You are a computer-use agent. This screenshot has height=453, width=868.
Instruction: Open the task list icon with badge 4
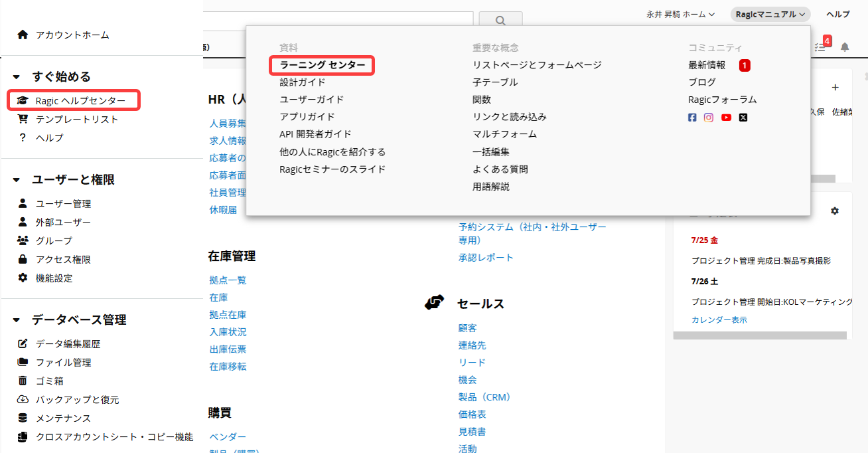(820, 46)
